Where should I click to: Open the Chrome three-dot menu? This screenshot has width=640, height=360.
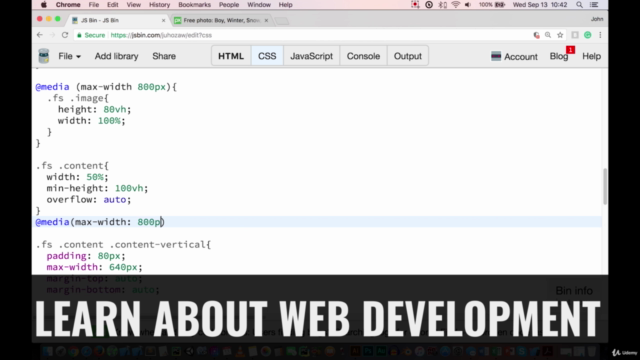(x=600, y=35)
